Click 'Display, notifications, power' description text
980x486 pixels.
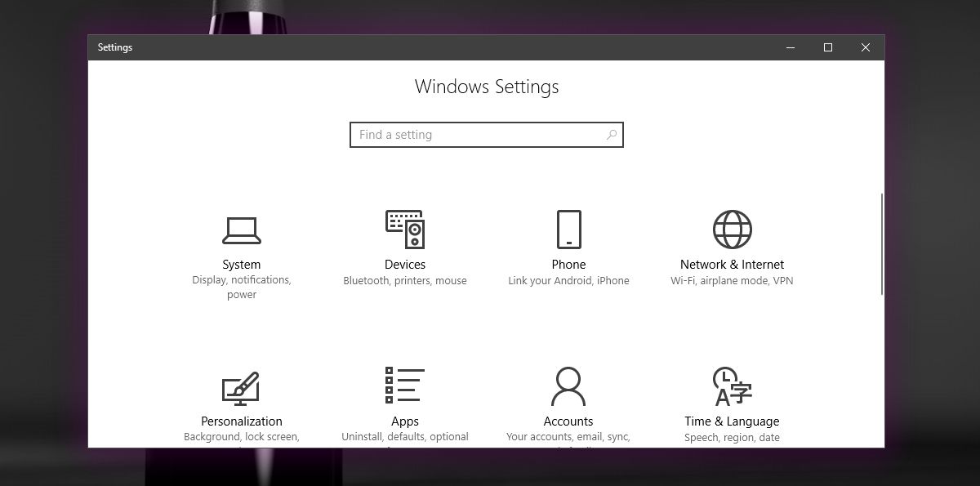(242, 288)
